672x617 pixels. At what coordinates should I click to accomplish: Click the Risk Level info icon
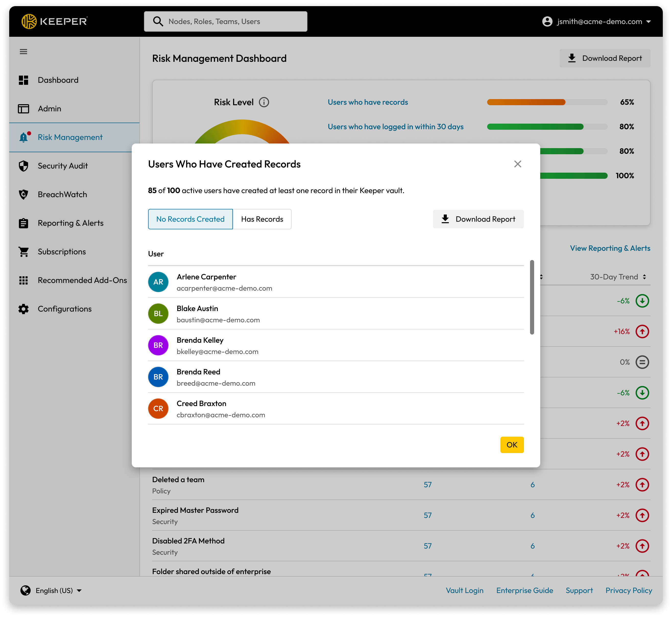tap(264, 102)
